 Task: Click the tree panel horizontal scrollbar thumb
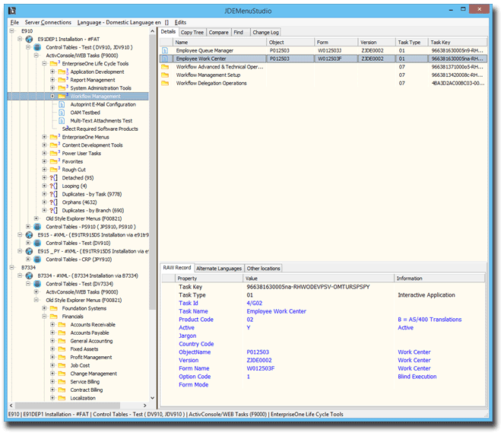68,406
